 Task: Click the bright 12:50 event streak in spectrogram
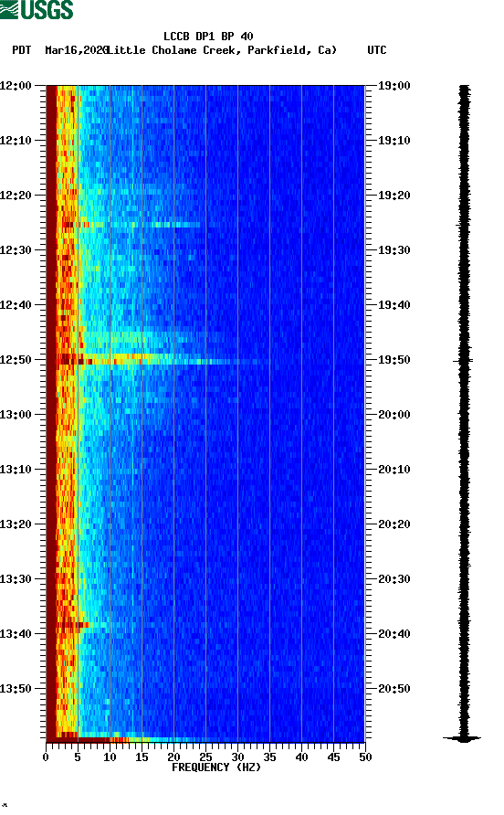tap(156, 359)
